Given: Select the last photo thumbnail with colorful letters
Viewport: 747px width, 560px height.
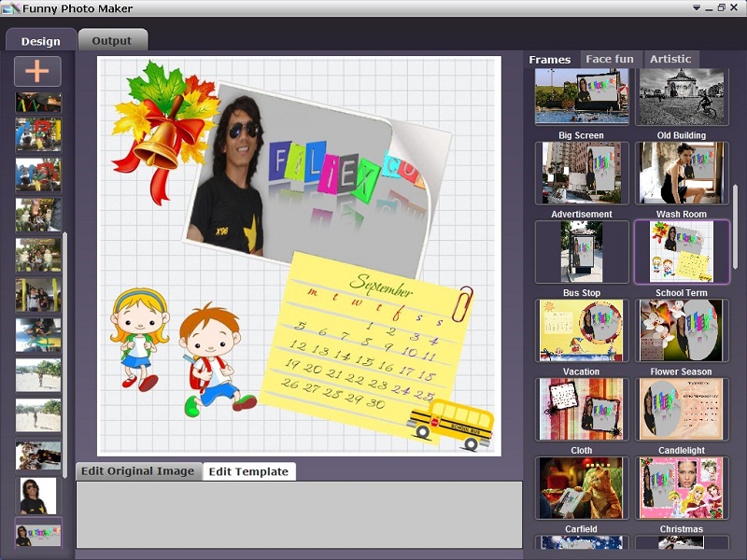Looking at the screenshot, I should [x=38, y=532].
